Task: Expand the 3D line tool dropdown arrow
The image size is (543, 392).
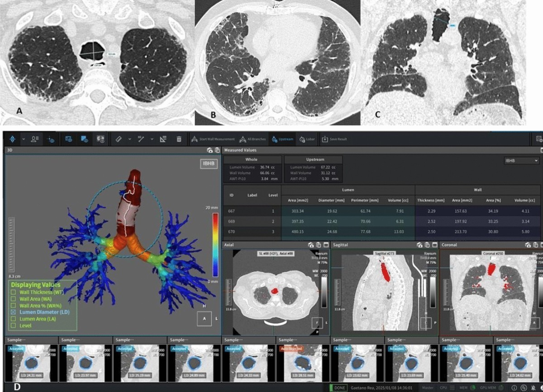Action: (x=152, y=139)
